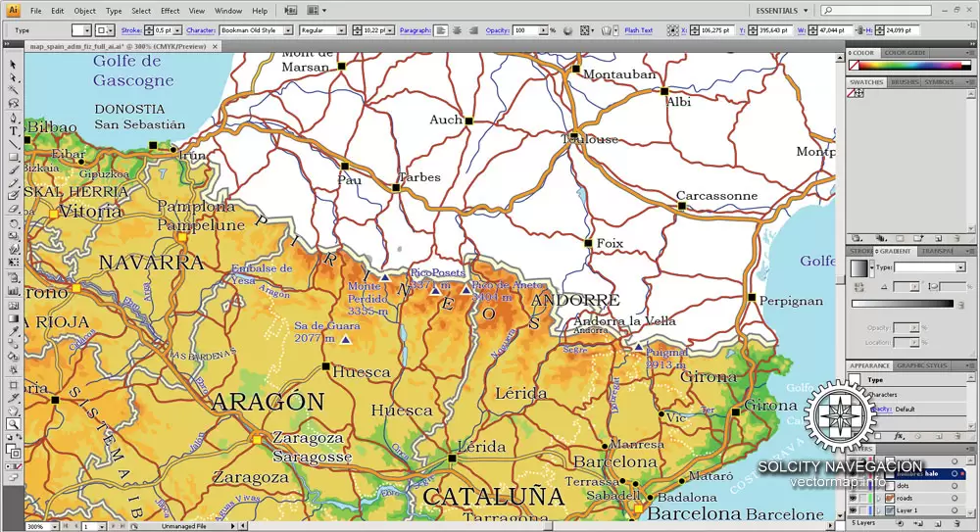
Task: Align paragraph text to the right
Action: (473, 30)
